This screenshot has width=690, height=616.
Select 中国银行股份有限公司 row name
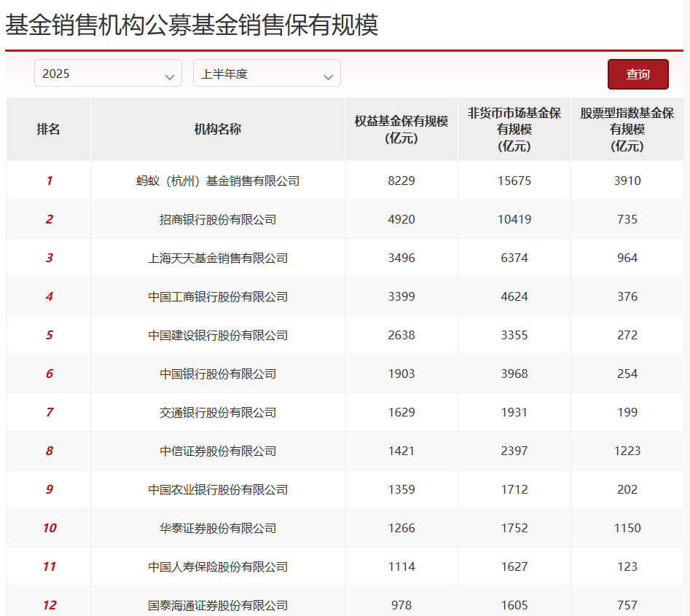point(217,374)
